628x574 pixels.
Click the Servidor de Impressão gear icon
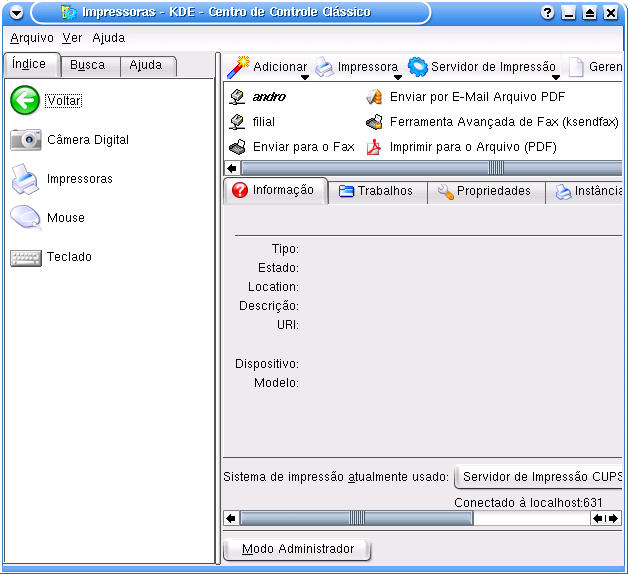tap(418, 67)
